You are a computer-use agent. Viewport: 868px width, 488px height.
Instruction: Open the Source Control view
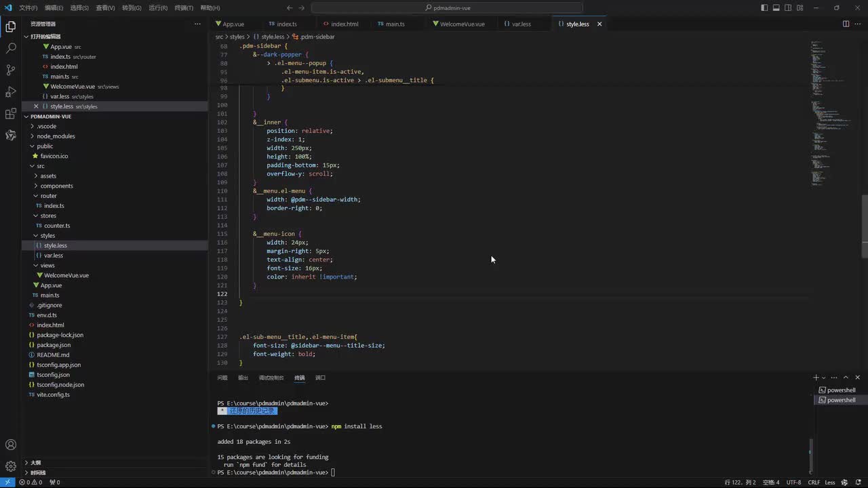tap(11, 70)
